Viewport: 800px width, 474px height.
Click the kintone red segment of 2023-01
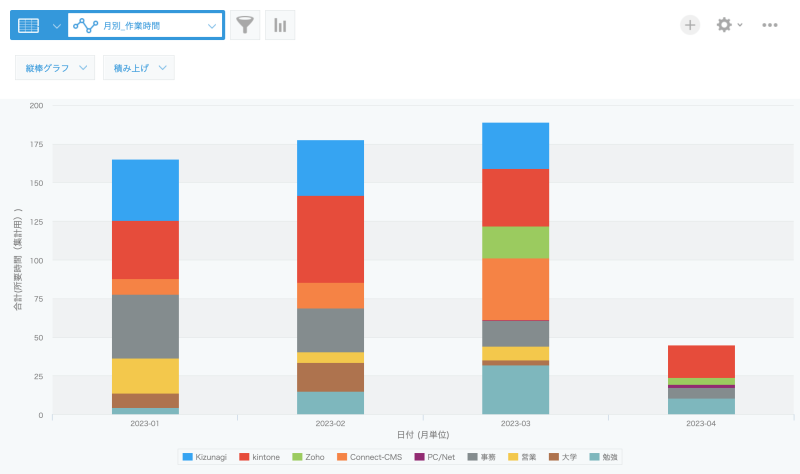click(x=145, y=250)
